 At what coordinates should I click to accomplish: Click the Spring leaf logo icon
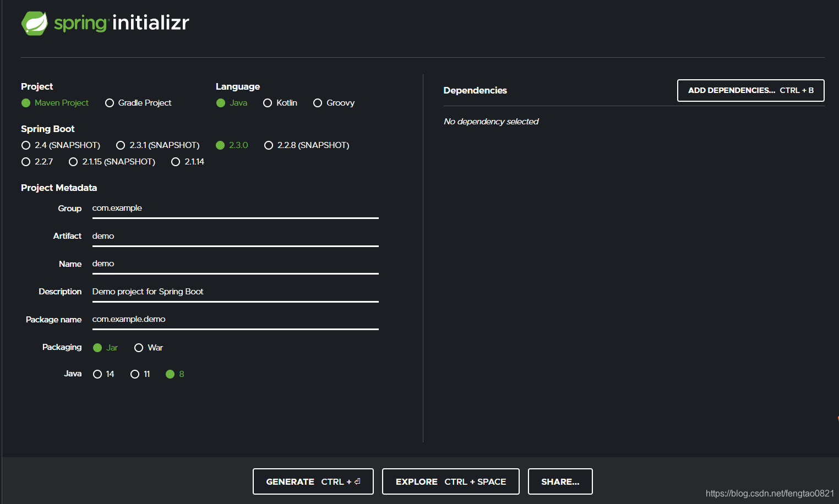point(34,23)
